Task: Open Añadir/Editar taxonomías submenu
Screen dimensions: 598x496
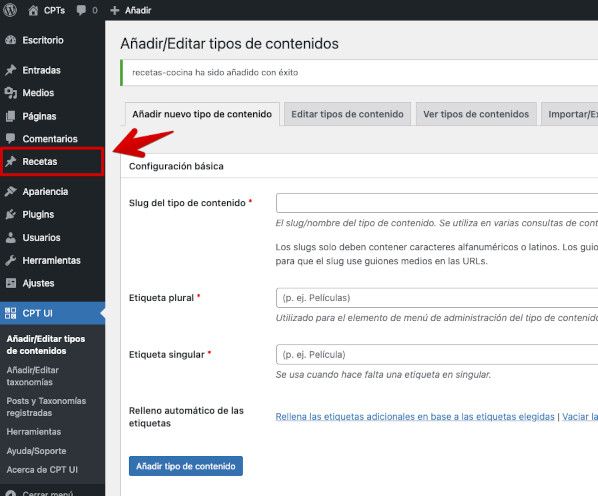Action: pyautogui.click(x=33, y=376)
